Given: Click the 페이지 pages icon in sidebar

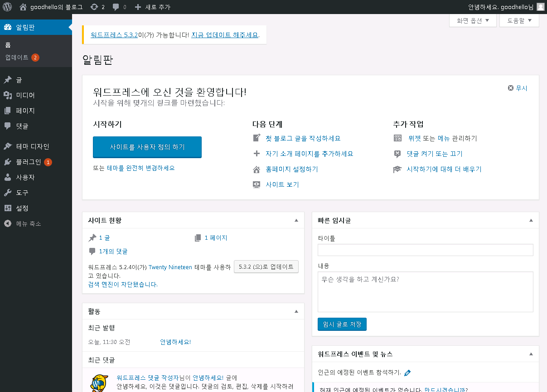Looking at the screenshot, I should [x=8, y=111].
